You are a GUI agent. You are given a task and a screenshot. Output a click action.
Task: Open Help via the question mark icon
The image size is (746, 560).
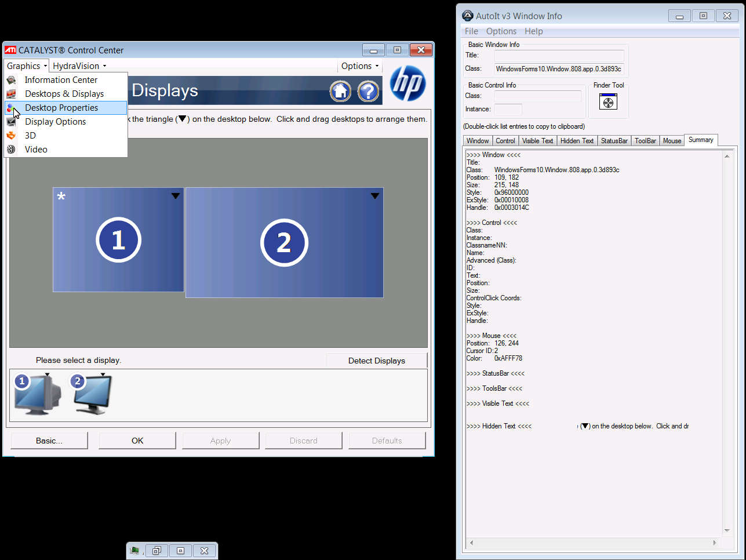[x=368, y=91]
